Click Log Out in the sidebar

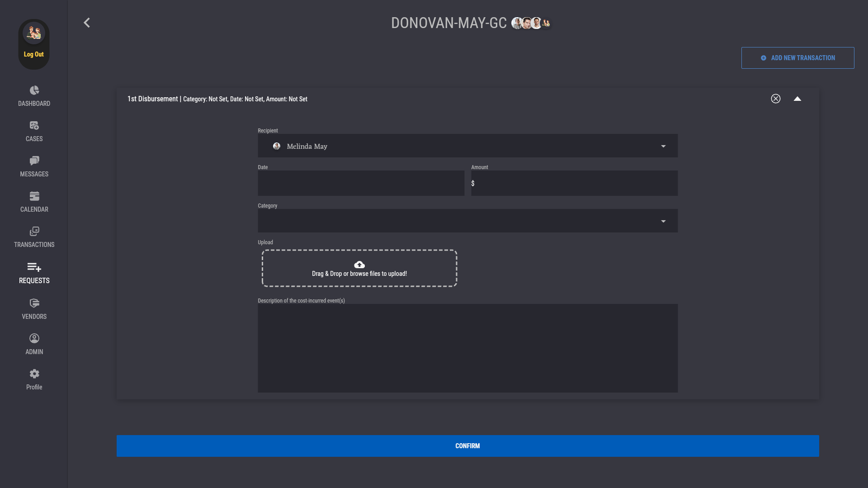[34, 54]
